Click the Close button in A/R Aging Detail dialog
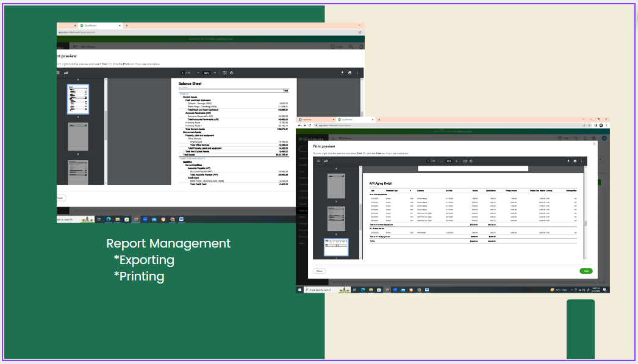 point(320,271)
